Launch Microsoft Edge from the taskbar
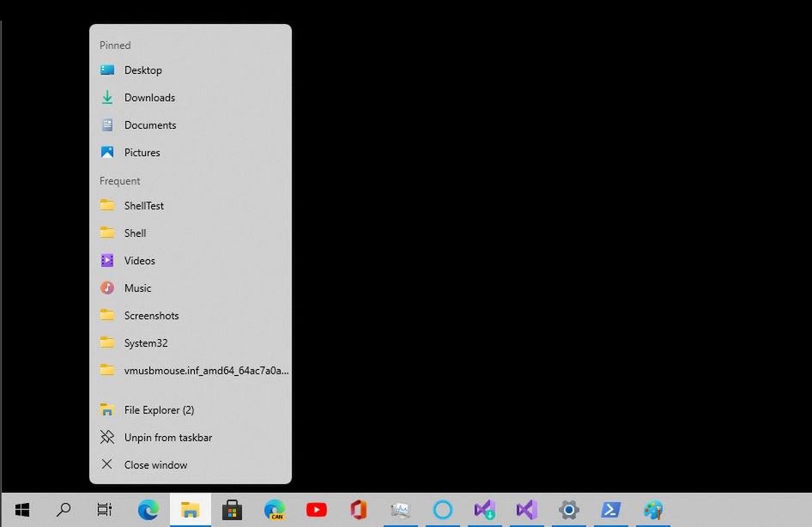The image size is (812, 527). tap(148, 509)
